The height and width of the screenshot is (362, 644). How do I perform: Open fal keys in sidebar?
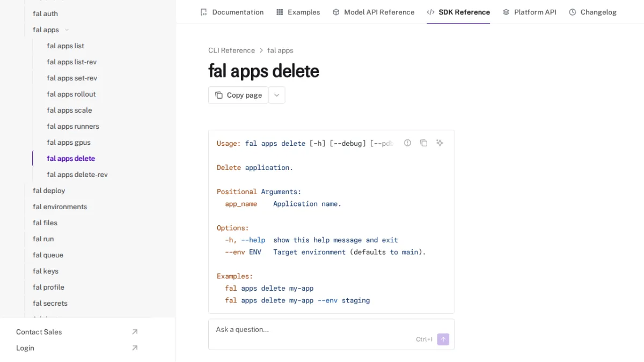pyautogui.click(x=46, y=271)
